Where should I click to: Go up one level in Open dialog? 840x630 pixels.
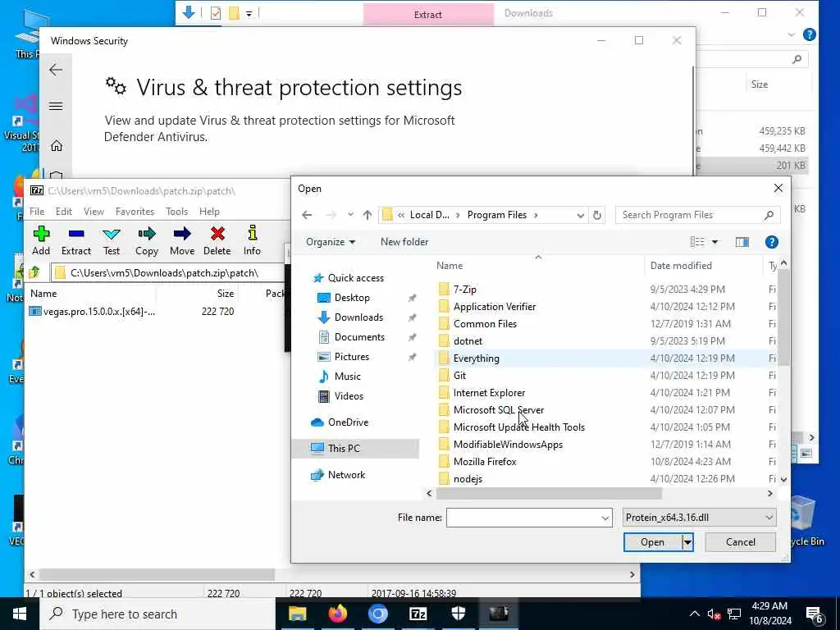coord(367,215)
